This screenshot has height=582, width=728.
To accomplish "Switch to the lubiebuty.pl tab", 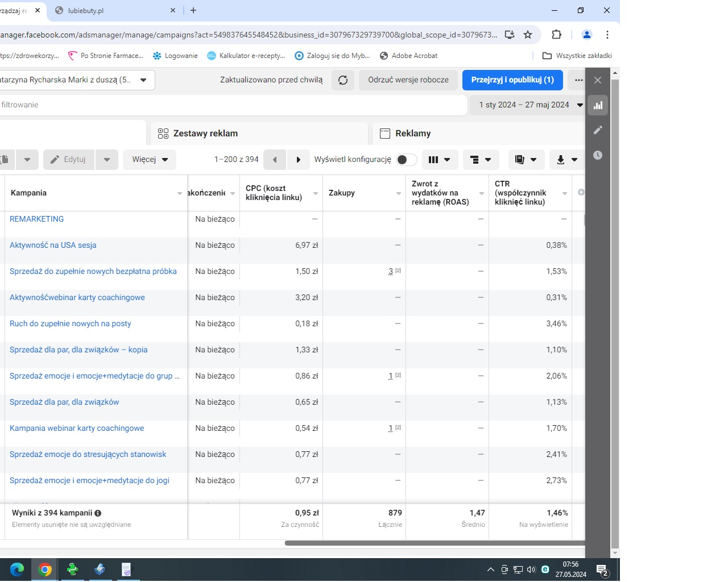I will 115,10.
